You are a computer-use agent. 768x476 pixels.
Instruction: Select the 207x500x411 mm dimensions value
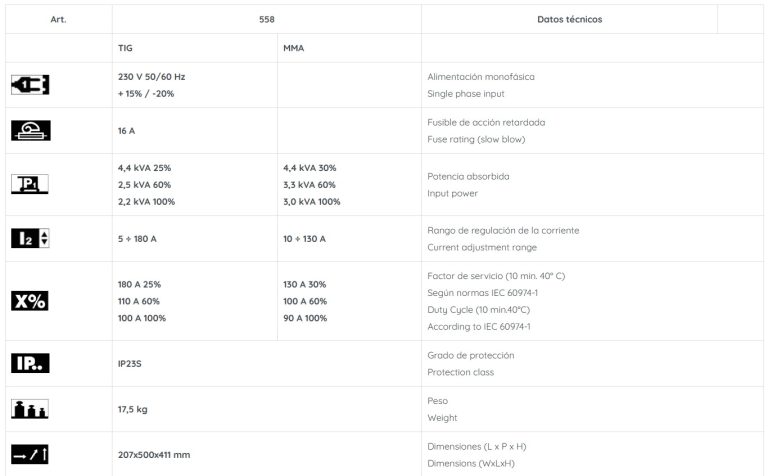[154, 455]
